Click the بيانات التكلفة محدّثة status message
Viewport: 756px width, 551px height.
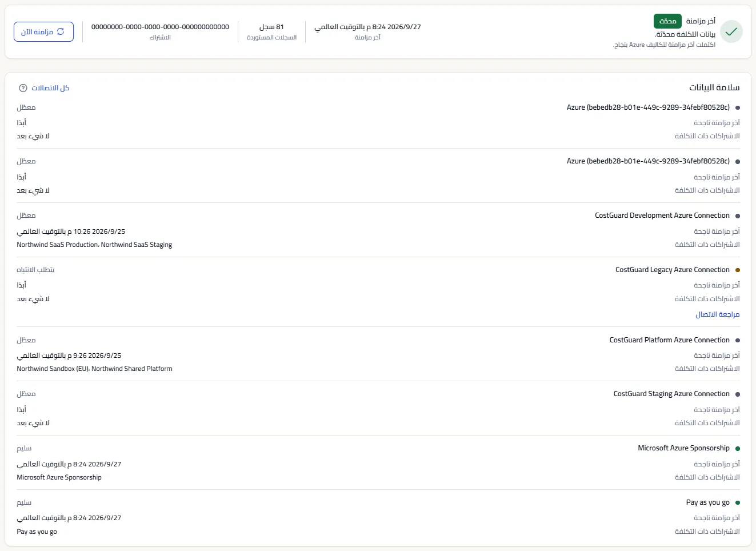[x=685, y=34]
